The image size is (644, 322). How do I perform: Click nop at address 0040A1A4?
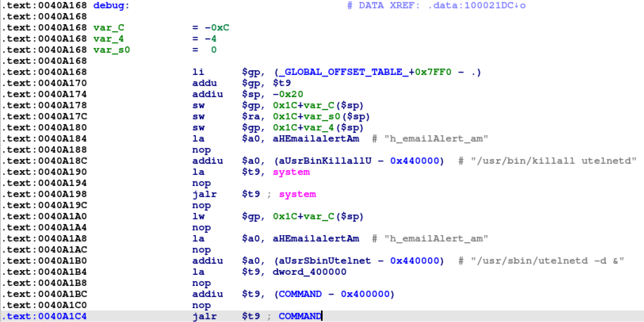201,228
